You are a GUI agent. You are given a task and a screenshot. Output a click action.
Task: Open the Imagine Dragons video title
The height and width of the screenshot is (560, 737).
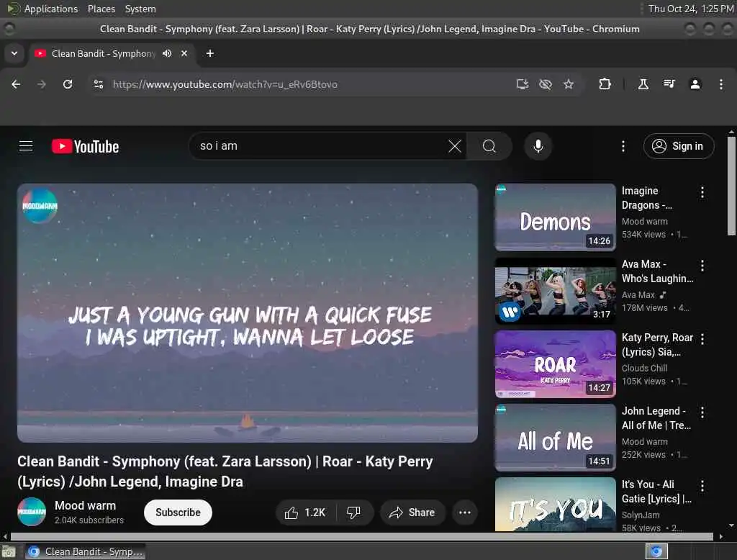coord(647,198)
